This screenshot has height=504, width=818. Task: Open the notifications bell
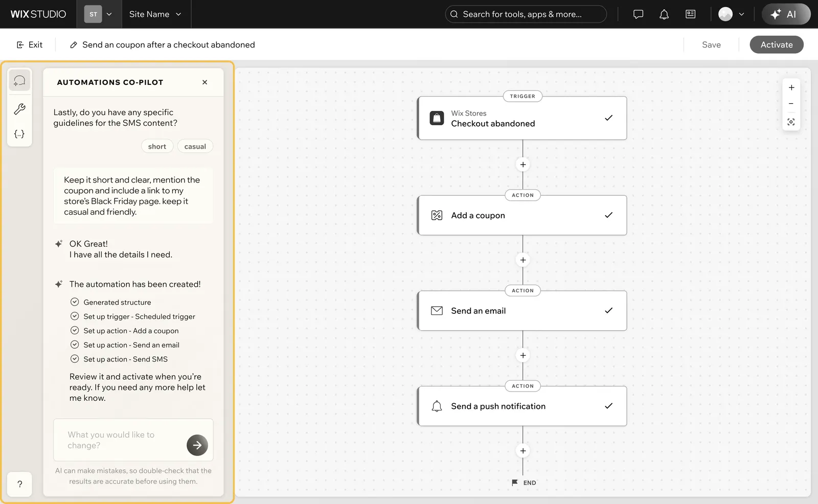[x=664, y=14]
